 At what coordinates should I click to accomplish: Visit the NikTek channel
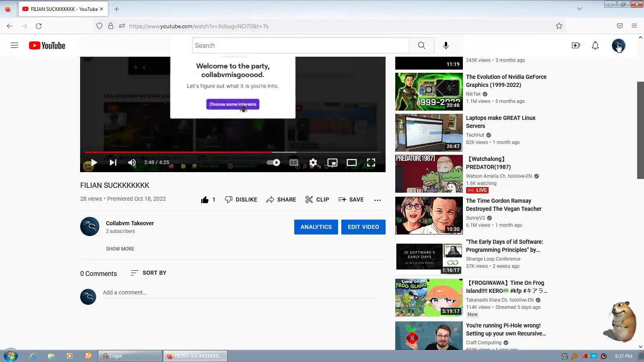pyautogui.click(x=473, y=94)
